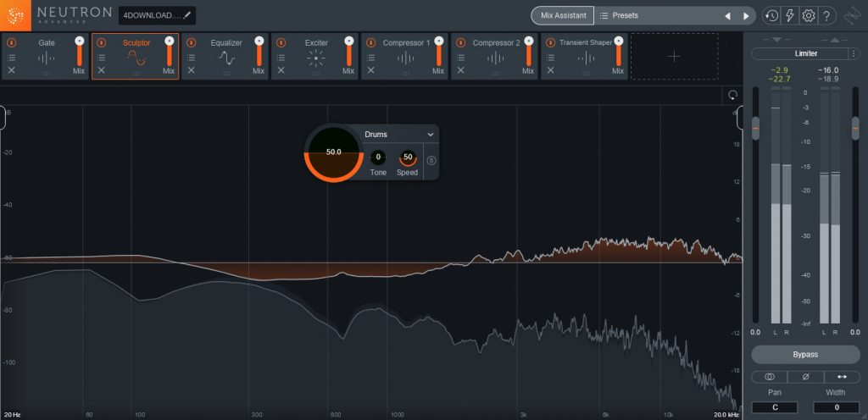Open Transient Shaper presets list icon
Viewport: 868px width, 420px height.
click(550, 57)
